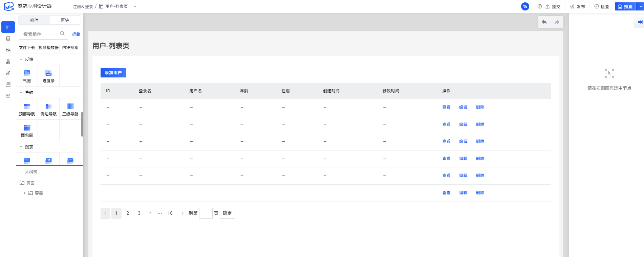This screenshot has width=644, height=257.
Task: Click the 检查 check button
Action: [602, 6]
